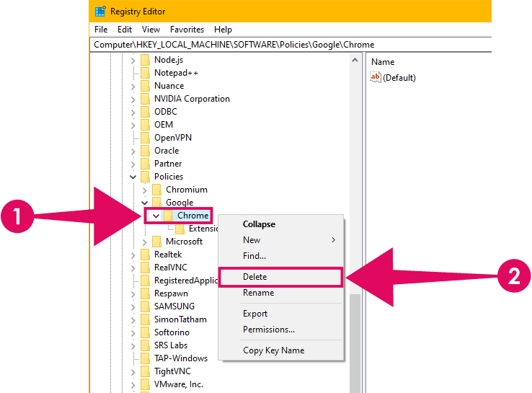Click the tree scrollbar up arrow
Image resolution: width=532 pixels, height=393 pixels.
click(355, 60)
